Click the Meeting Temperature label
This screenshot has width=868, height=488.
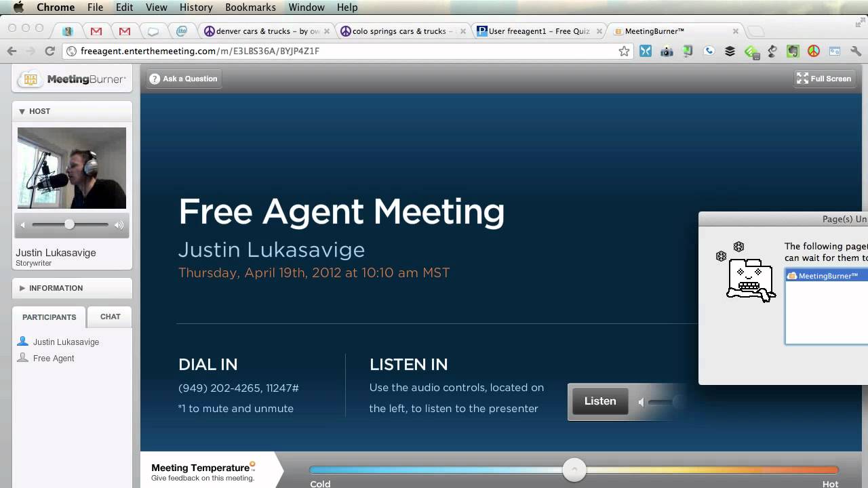click(200, 468)
